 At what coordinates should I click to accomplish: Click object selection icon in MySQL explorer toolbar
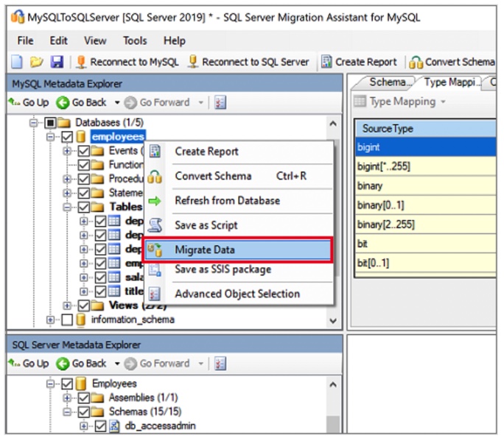(x=220, y=102)
